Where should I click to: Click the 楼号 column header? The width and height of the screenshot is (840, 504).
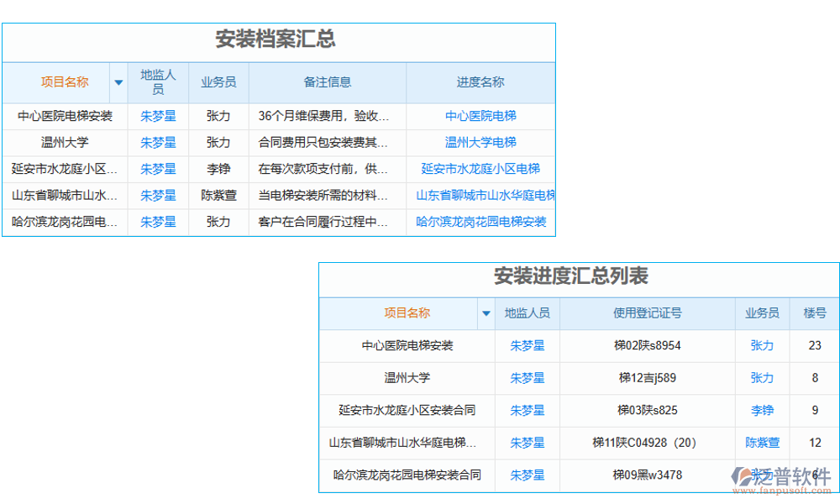pyautogui.click(x=813, y=313)
